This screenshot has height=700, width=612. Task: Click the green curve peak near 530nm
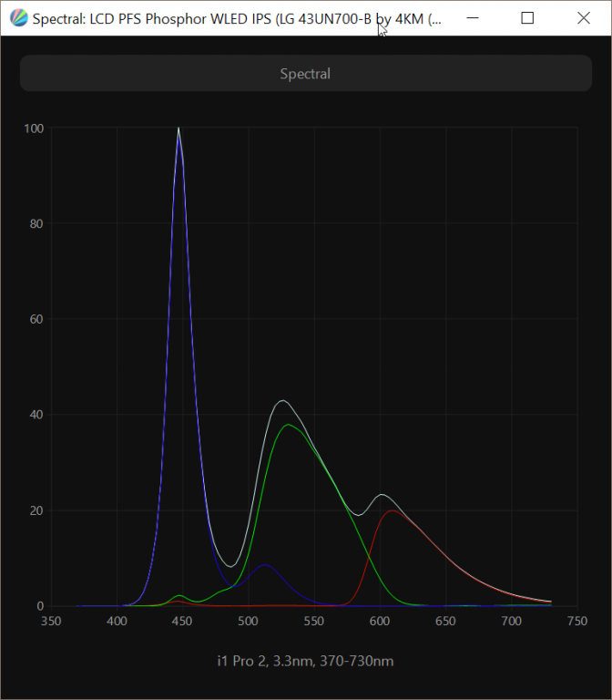(289, 425)
